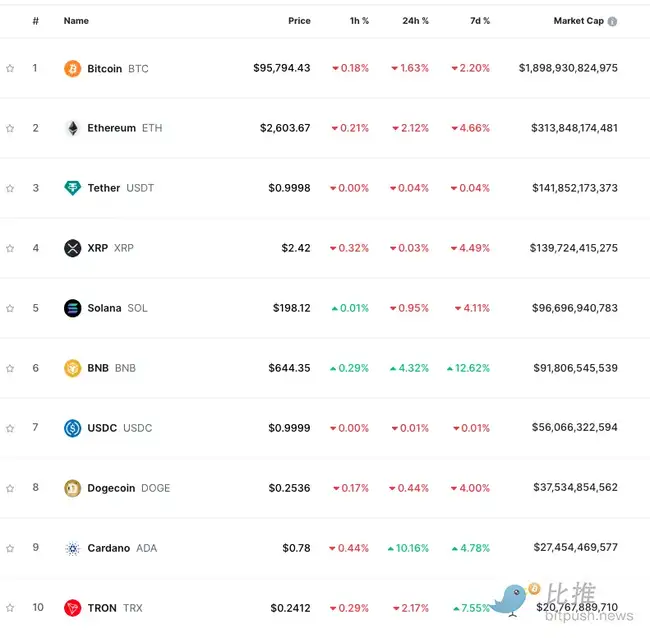Toggle the watchlist star for Ethereum
Screen dimensions: 650x638
[x=10, y=128]
